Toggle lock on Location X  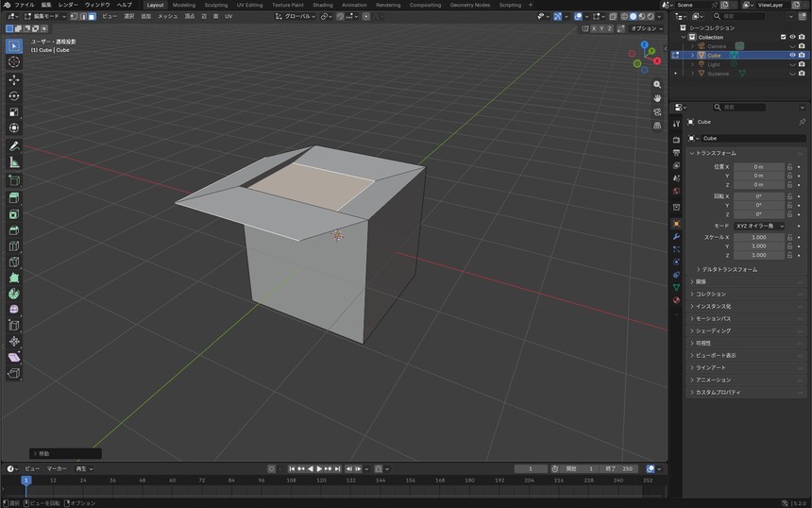click(x=789, y=167)
